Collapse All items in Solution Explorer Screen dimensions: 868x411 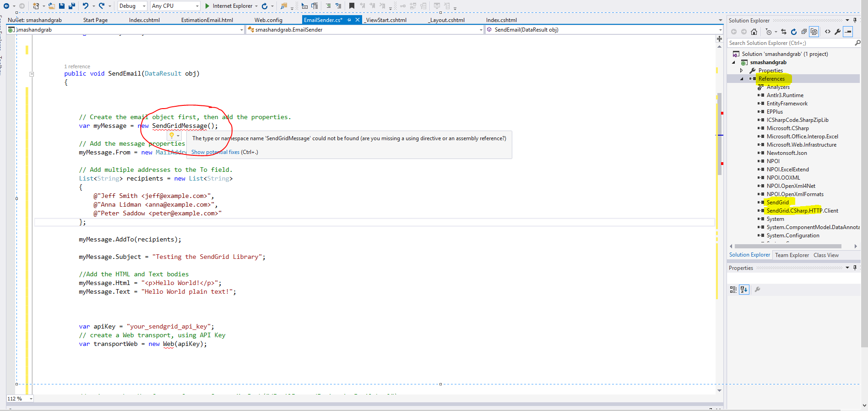tap(804, 32)
